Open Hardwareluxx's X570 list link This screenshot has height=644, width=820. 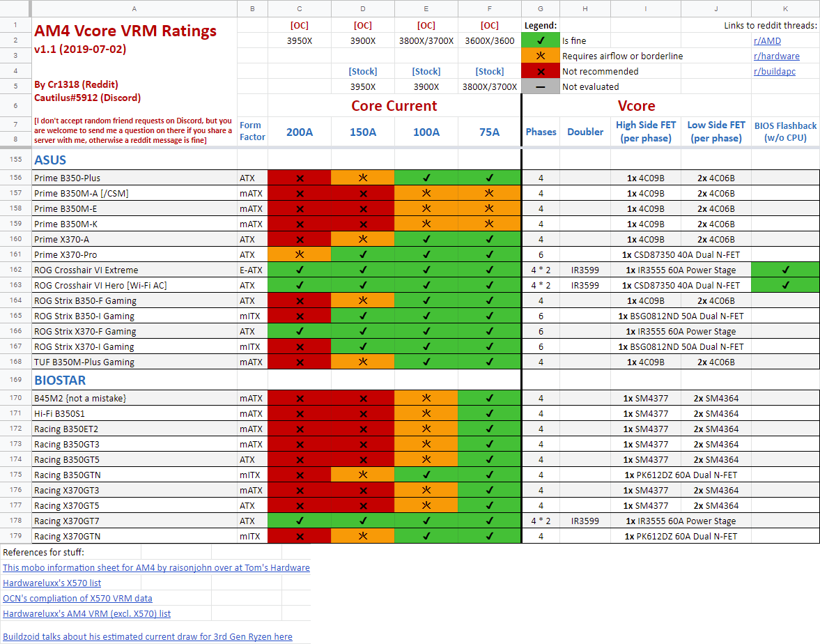pos(52,583)
